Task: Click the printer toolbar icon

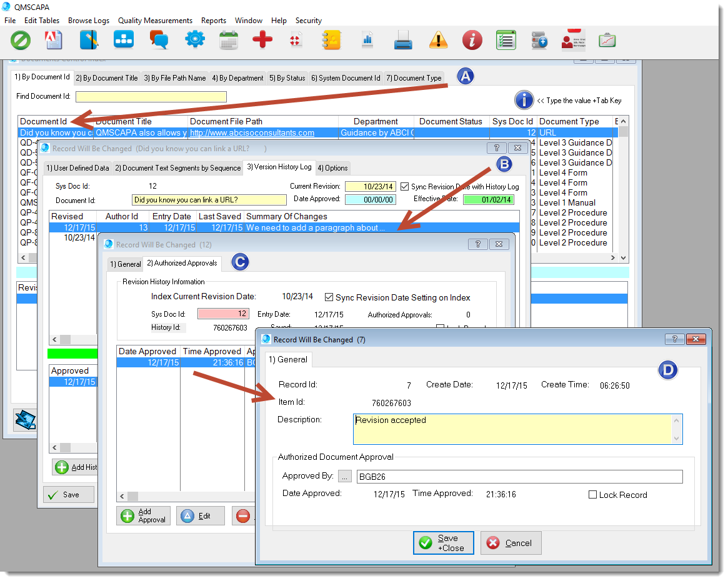Action: tap(403, 41)
